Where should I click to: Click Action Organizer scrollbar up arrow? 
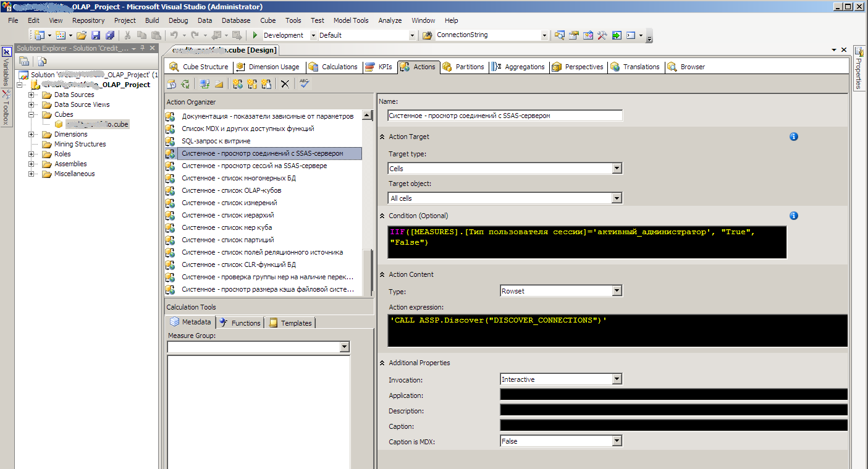(x=367, y=116)
